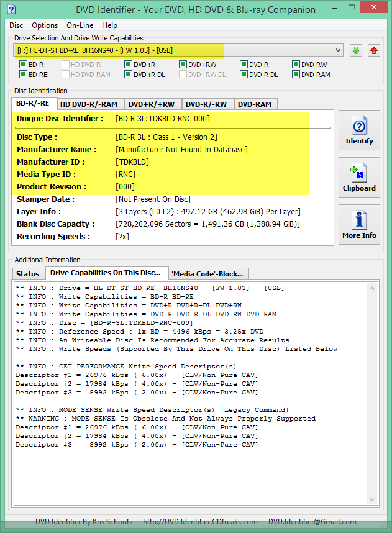Image resolution: width=392 pixels, height=533 pixels.
Task: Switch to the DVD-RAM tab
Action: pos(255,104)
